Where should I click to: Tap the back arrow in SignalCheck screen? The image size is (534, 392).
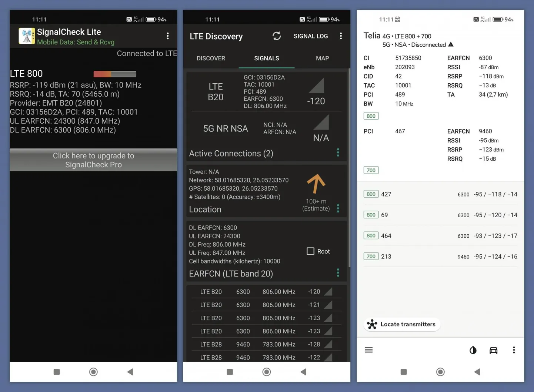pyautogui.click(x=130, y=372)
